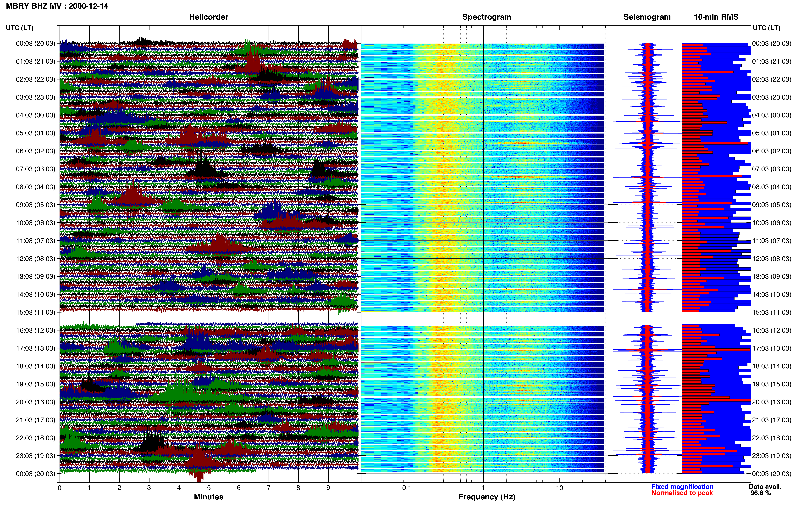Click the Minutes axis tick 7
This screenshot has height=508, width=812.
pyautogui.click(x=269, y=488)
